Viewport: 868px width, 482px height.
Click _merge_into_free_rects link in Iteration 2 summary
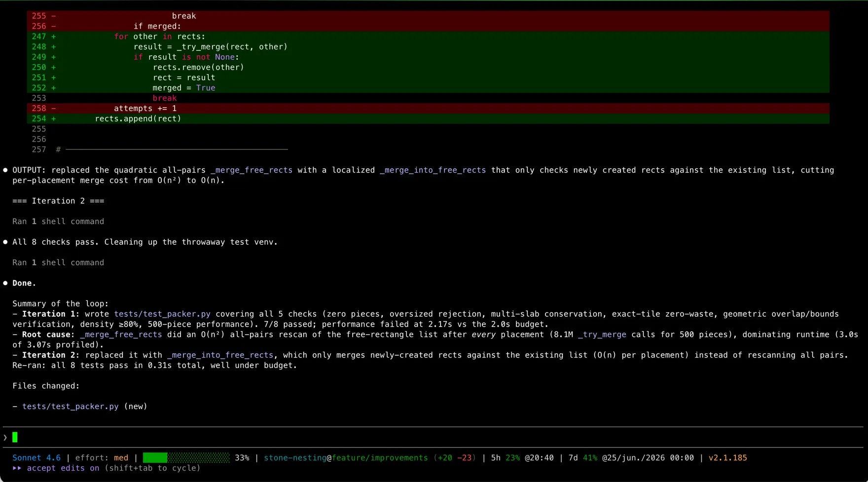[220, 355]
